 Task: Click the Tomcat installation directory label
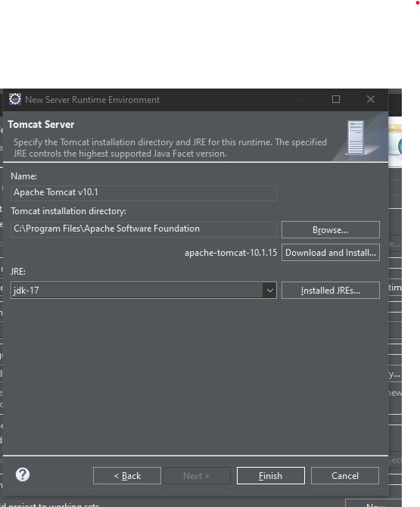(x=69, y=211)
